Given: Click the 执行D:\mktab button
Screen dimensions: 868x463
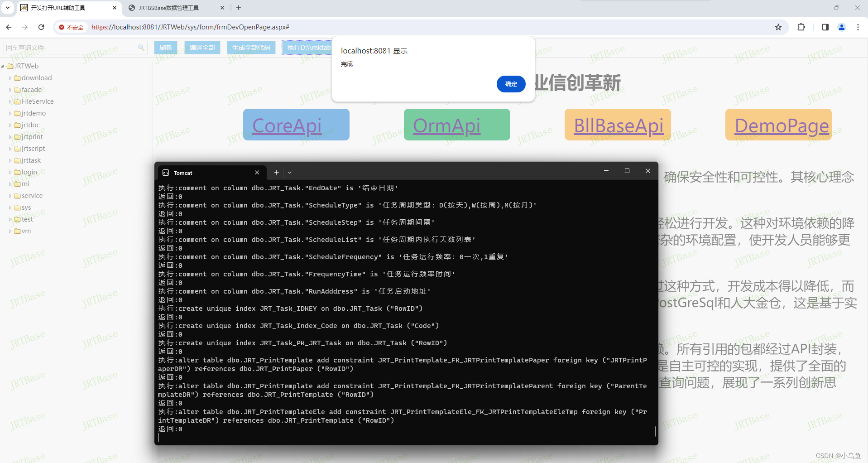Looking at the screenshot, I should (307, 48).
